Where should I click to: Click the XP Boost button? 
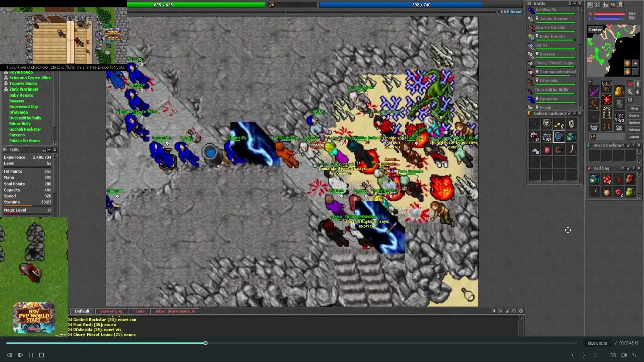point(510,12)
